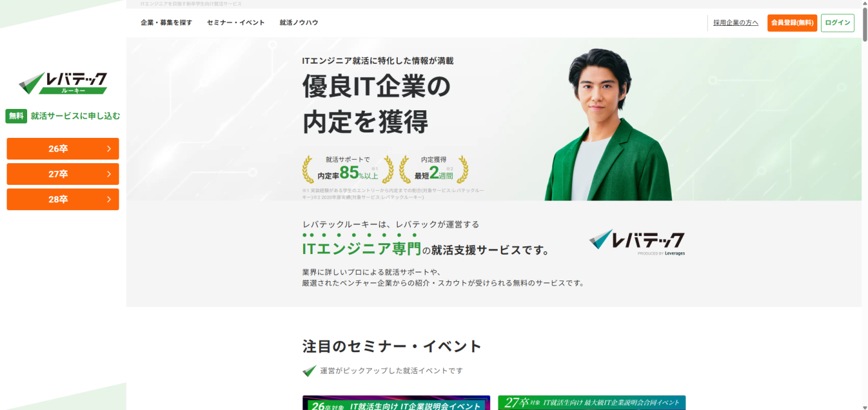Click the 最短2週間 laurel badge

point(434,169)
